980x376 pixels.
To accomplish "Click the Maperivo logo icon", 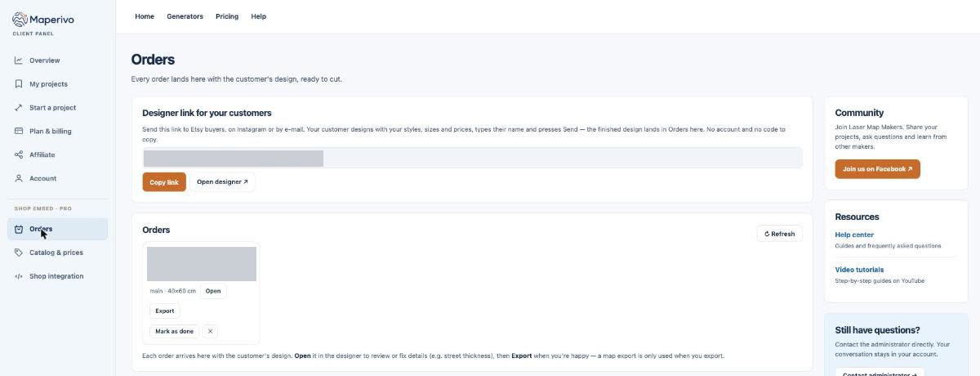I will coord(20,19).
